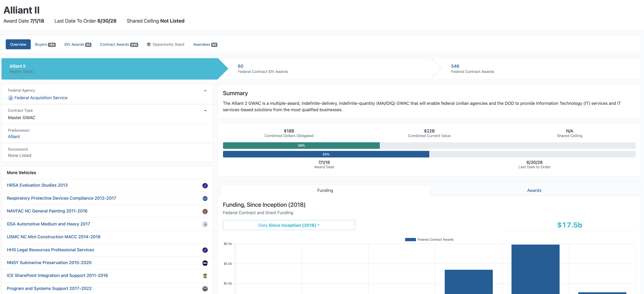Click the badge icon beside ICE SharePoint Integration and Support
Image resolution: width=644 pixels, height=294 pixels.
click(x=205, y=276)
